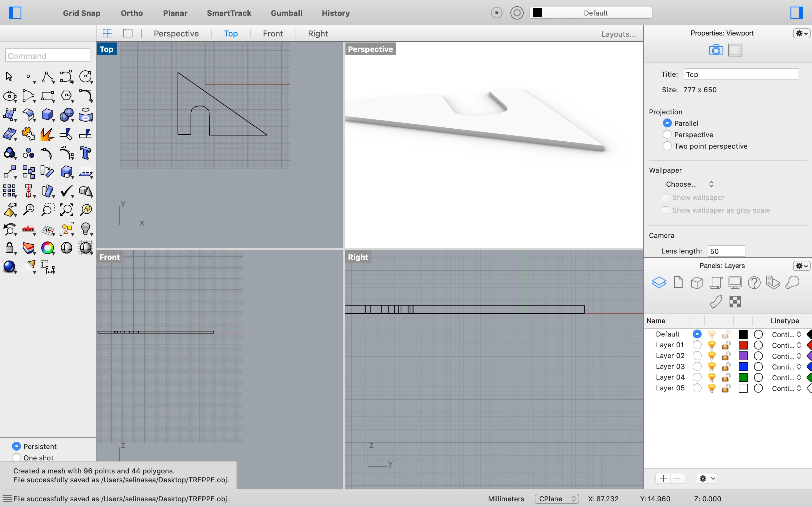Viewport: 812px width, 507px height.
Task: Select the Perspective projection radio button
Action: (x=667, y=135)
